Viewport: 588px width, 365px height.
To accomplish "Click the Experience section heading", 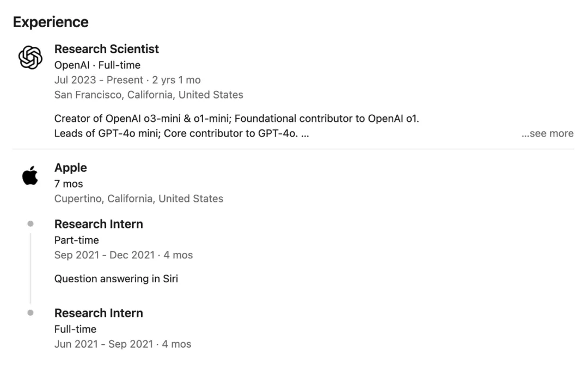I will pyautogui.click(x=51, y=22).
